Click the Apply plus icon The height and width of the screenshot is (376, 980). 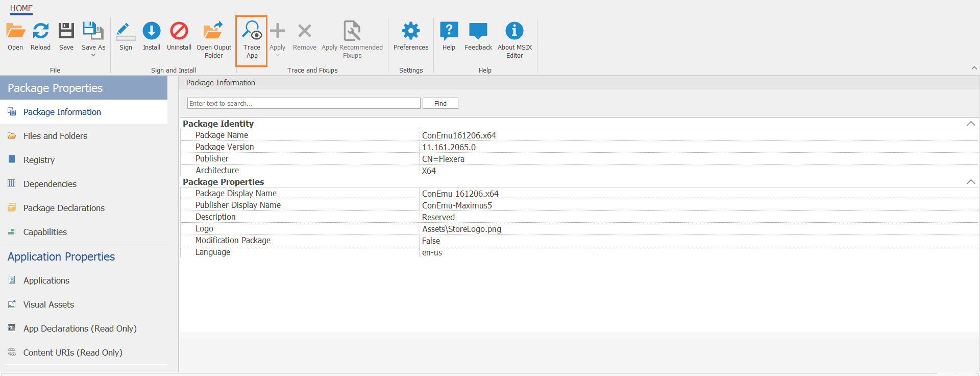coord(278,31)
